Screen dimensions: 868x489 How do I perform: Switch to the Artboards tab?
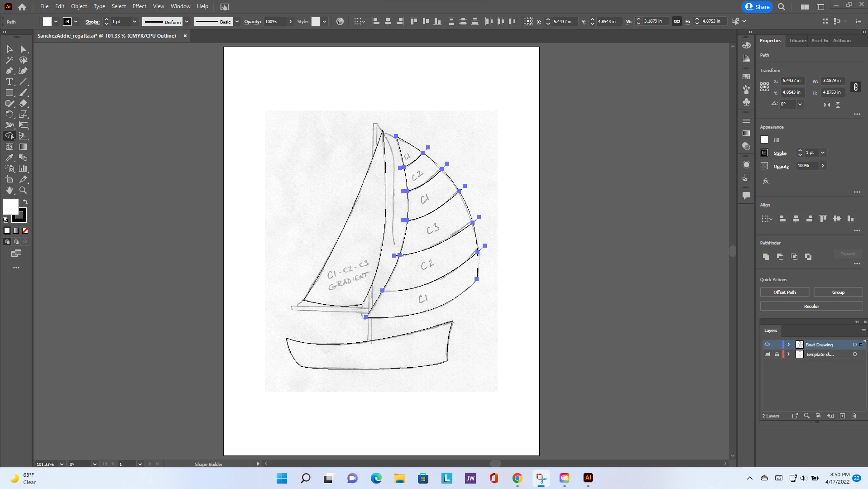coord(842,41)
